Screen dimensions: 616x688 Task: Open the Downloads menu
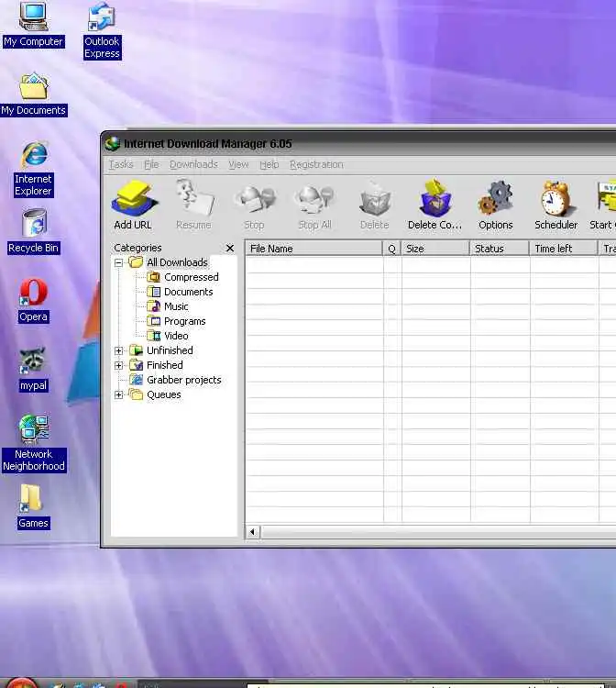coord(193,164)
